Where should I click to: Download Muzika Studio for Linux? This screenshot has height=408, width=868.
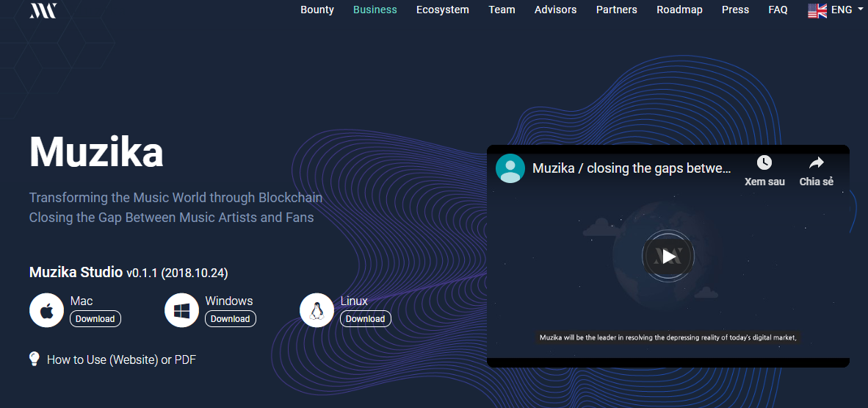coord(366,319)
